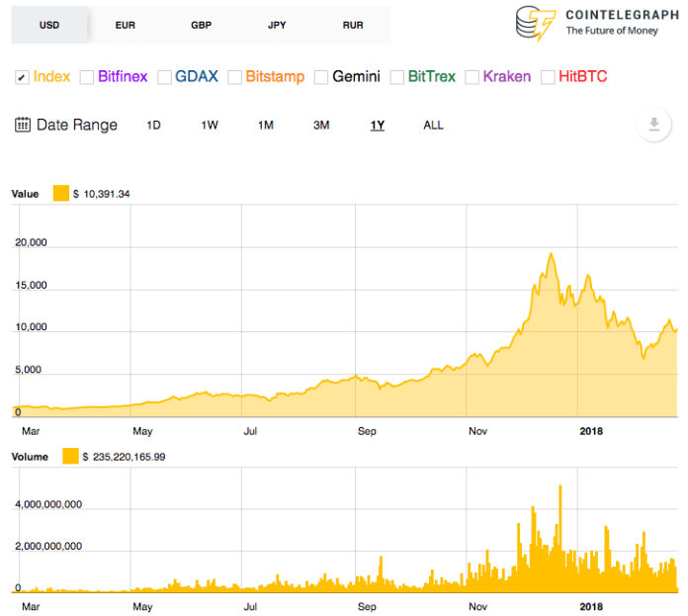The height and width of the screenshot is (616, 688).
Task: Click the price peak on the chart
Action: 551,254
